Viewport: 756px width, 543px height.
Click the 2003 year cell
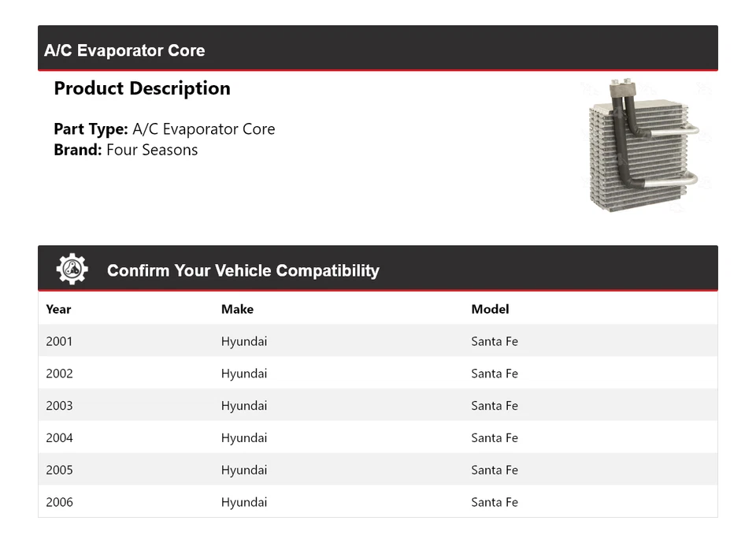59,406
